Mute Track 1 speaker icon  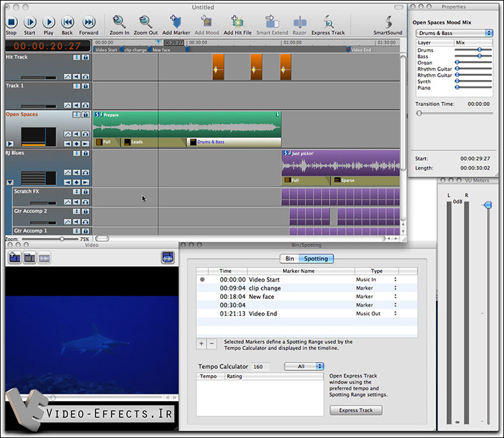(x=77, y=105)
